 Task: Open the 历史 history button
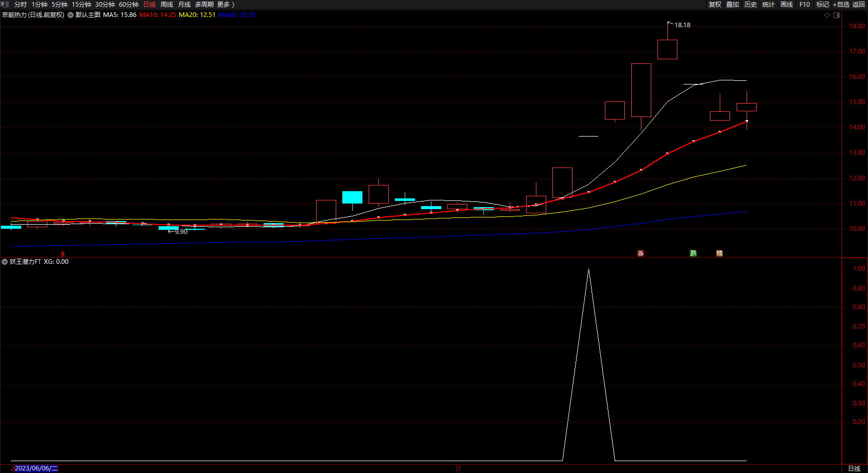751,5
